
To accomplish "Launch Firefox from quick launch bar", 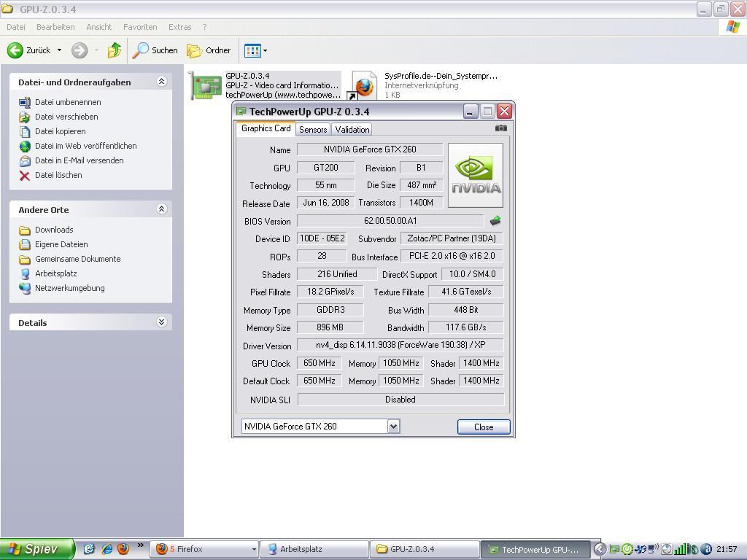I will tap(123, 548).
